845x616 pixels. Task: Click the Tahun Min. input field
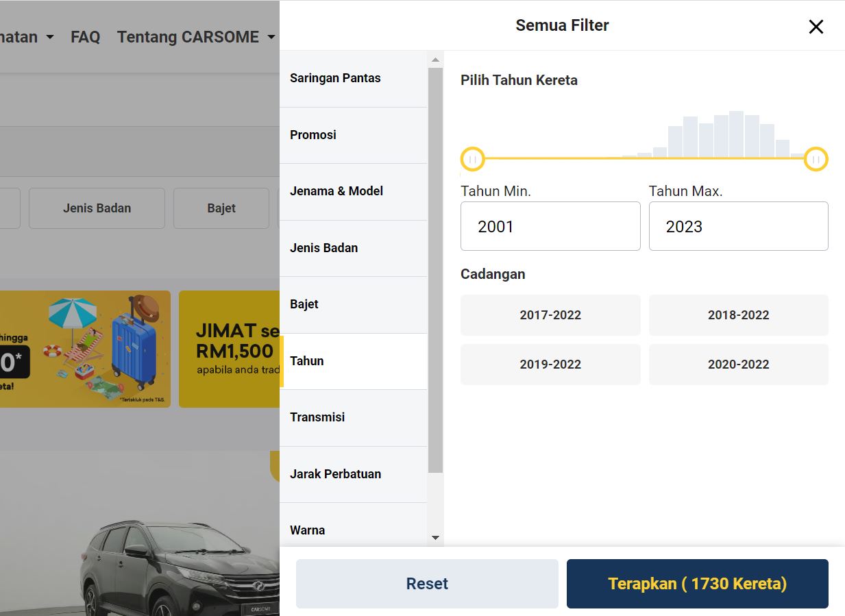[x=550, y=226]
